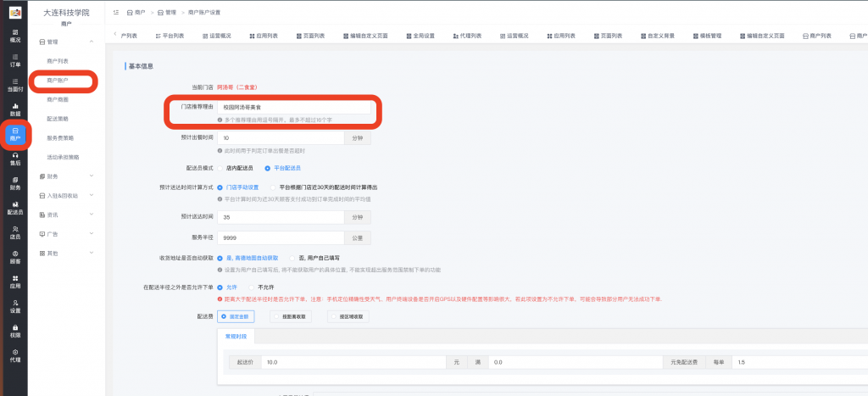Click the 起送价 input field
This screenshot has width=868, height=396.
click(353, 362)
